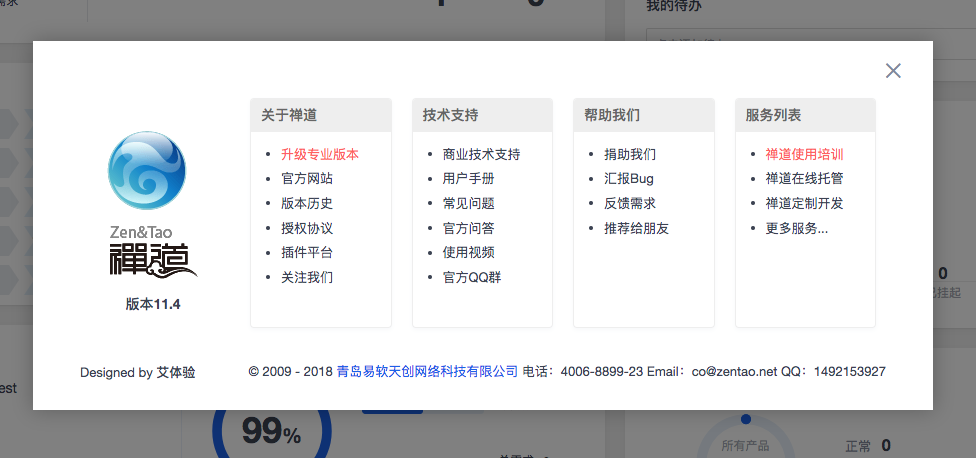Open 更多服务... link

click(x=797, y=228)
